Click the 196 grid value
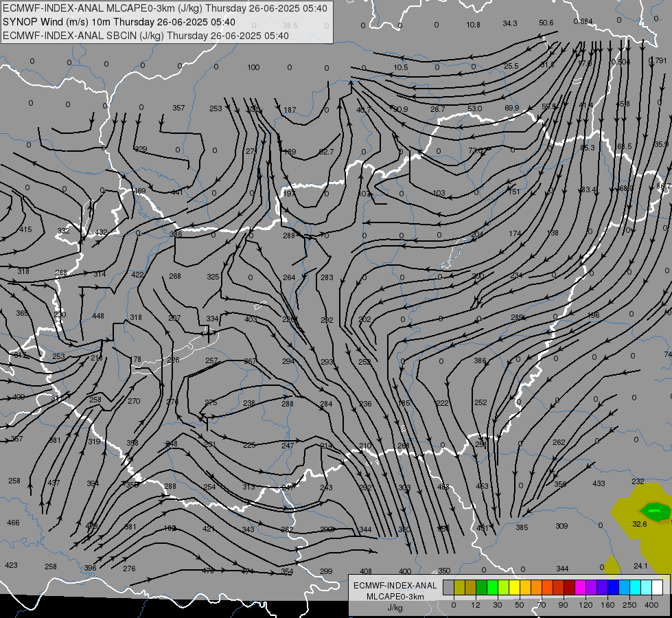The height and width of the screenshot is (618, 672). [593, 315]
